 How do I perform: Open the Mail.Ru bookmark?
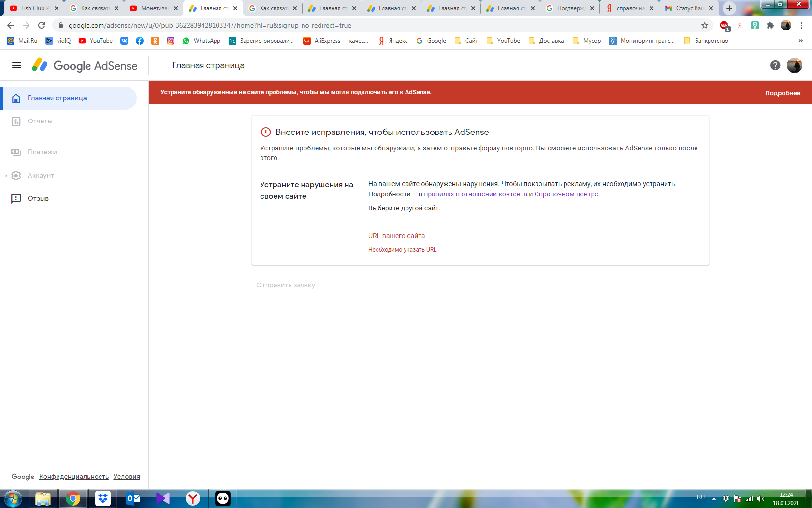point(22,41)
